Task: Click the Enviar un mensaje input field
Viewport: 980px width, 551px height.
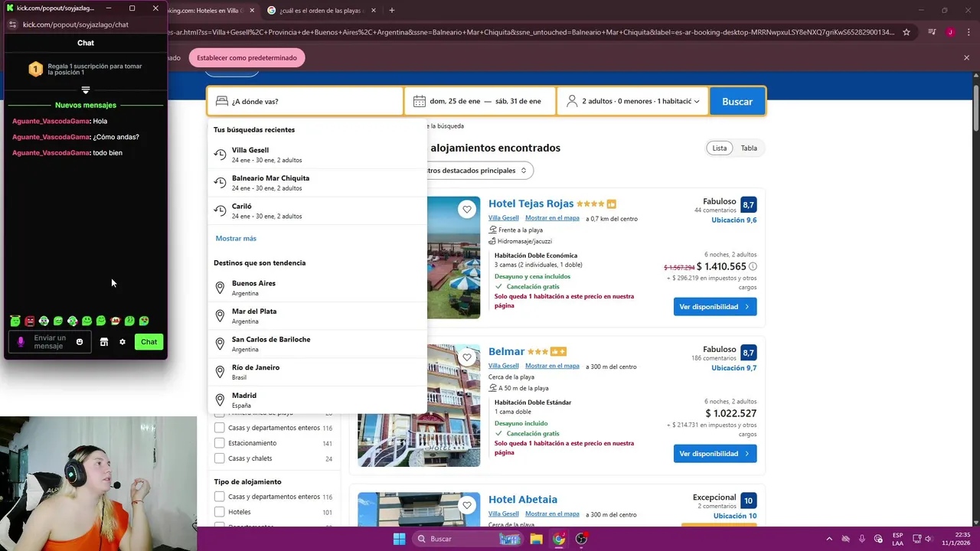Action: click(50, 342)
